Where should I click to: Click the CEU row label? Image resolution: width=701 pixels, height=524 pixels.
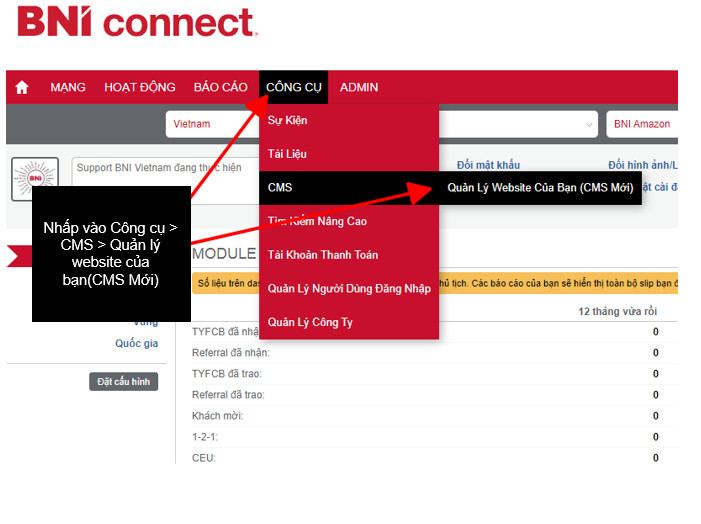tap(203, 458)
